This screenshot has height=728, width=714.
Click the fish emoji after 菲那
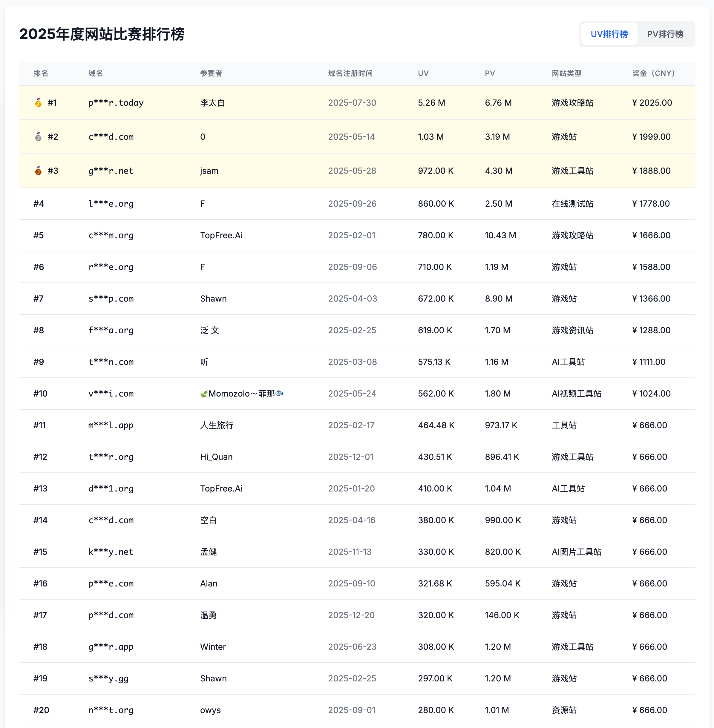pyautogui.click(x=279, y=393)
